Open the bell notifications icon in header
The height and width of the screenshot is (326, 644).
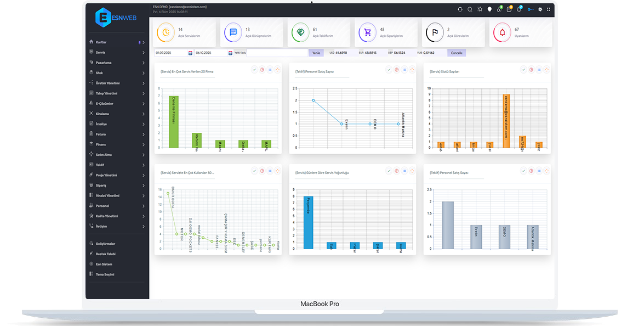(519, 9)
